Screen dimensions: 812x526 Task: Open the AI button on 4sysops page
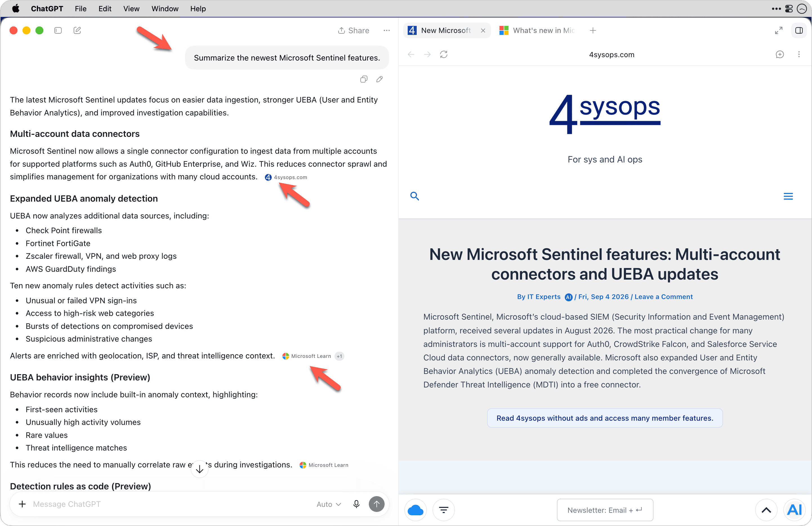pos(794,510)
